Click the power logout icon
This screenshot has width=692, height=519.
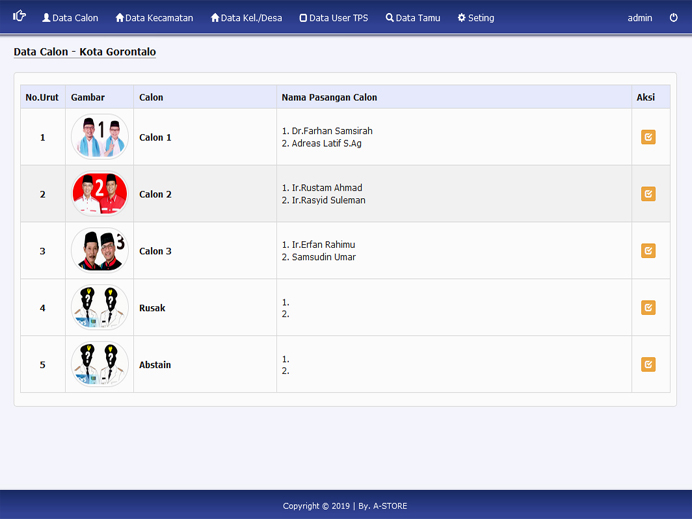coord(674,18)
